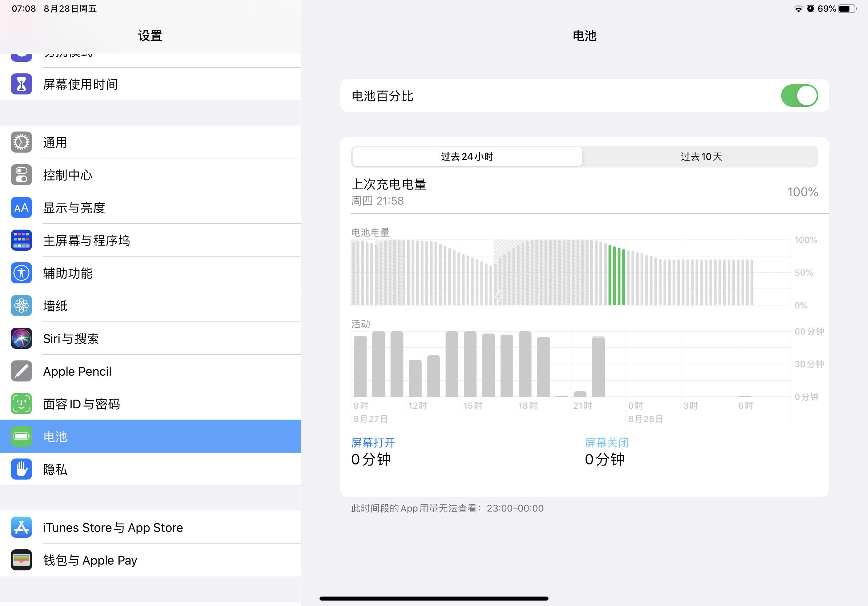The height and width of the screenshot is (606, 868).
Task: Select the green bars in battery chart
Action: [x=616, y=276]
